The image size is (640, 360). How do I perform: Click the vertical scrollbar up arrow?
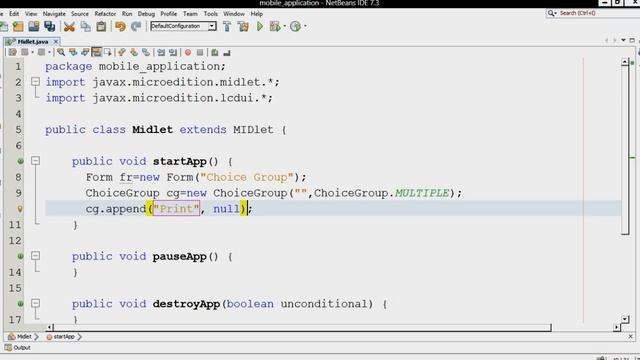(625, 62)
